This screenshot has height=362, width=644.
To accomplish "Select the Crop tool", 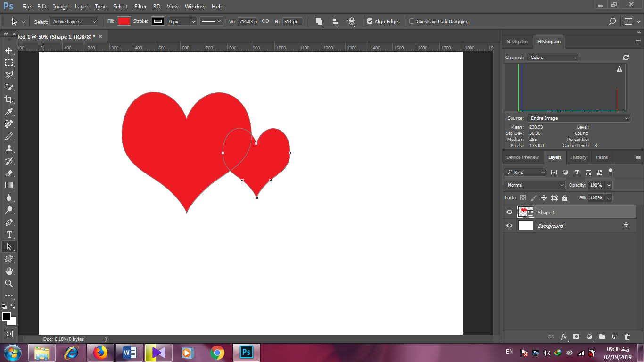I will coord(8,99).
